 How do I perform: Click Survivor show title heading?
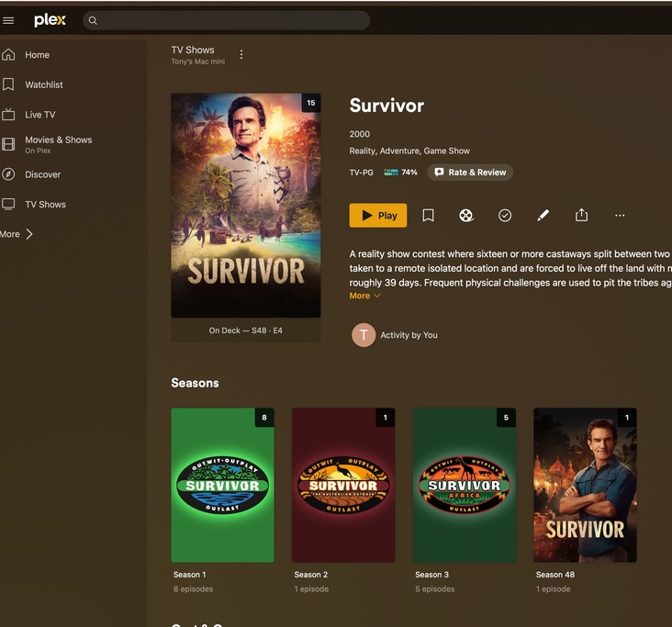click(x=386, y=106)
